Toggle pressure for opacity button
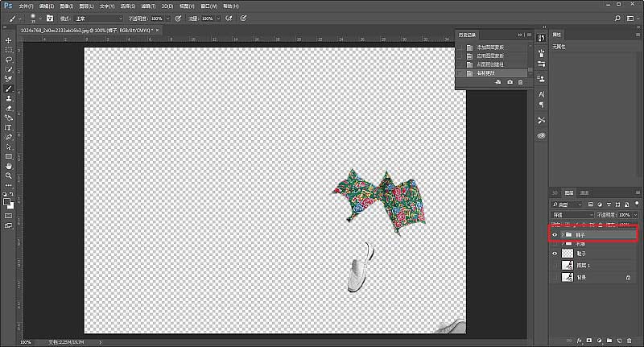This screenshot has width=644, height=347. point(178,18)
